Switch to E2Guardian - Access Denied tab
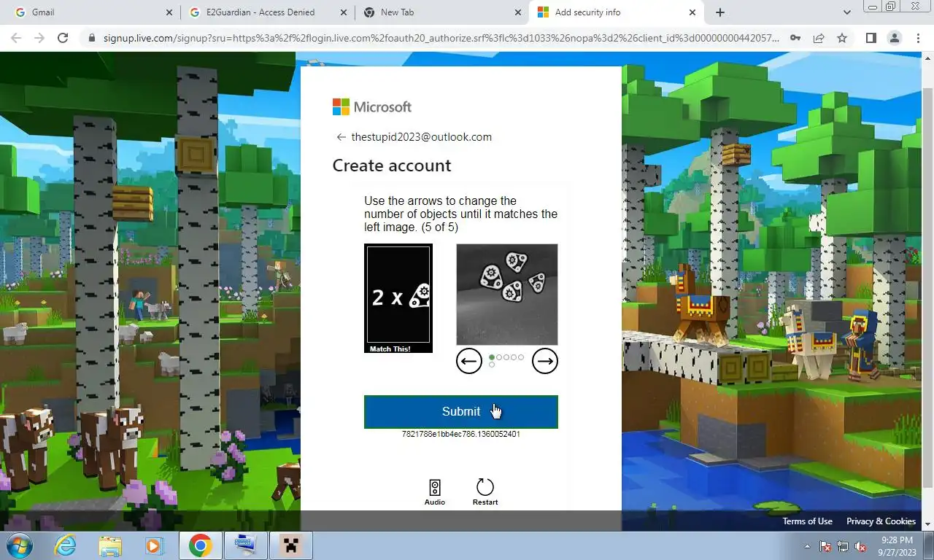This screenshot has width=934, height=560. click(267, 12)
